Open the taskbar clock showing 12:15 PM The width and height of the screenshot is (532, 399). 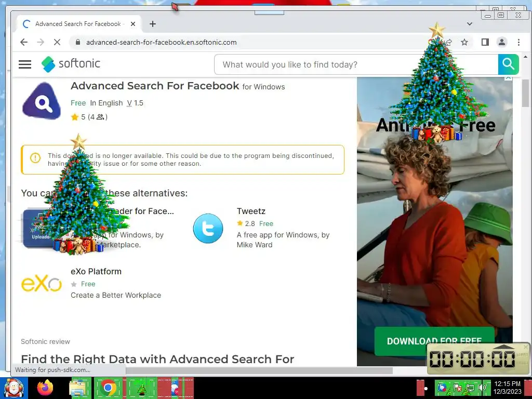pos(507,388)
